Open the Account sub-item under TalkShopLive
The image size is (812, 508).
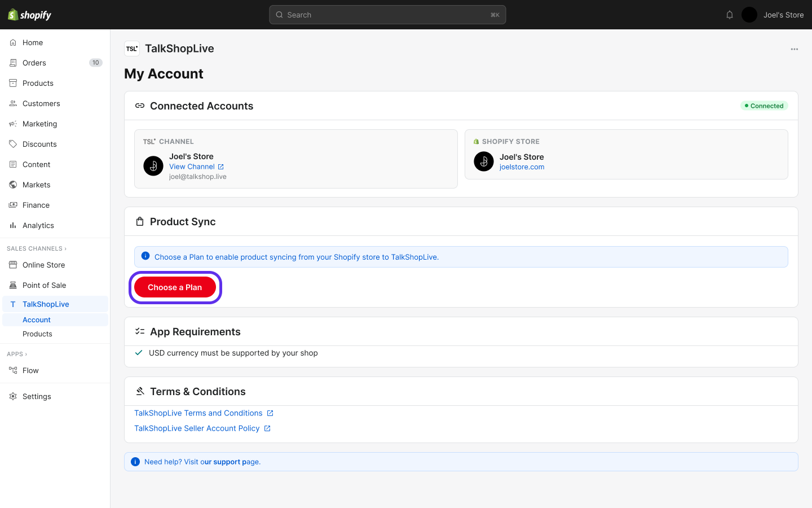coord(55,319)
